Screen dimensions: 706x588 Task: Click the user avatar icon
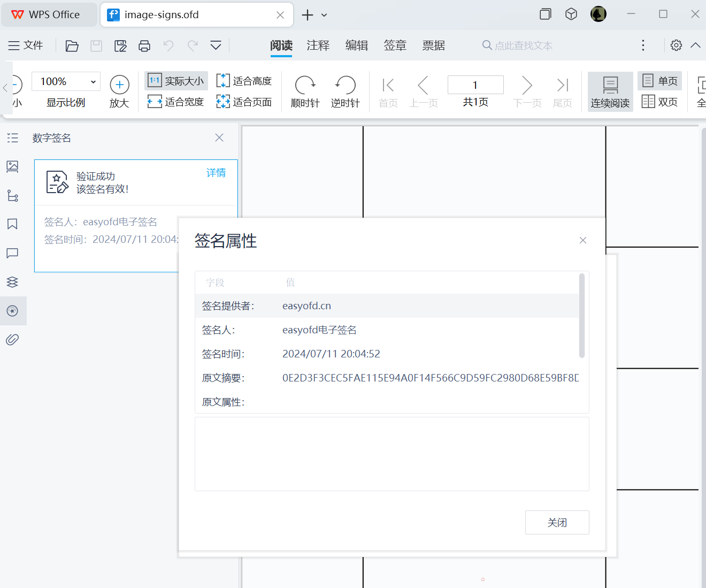coord(598,14)
